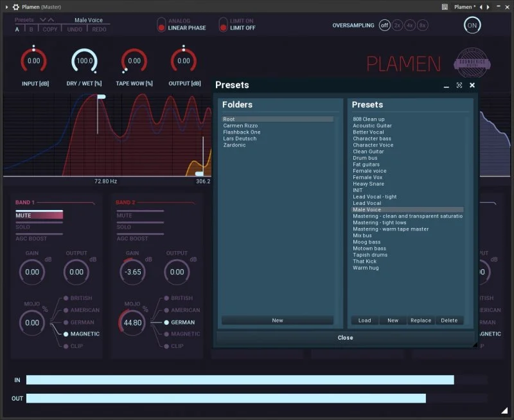Switch to preset slot A
This screenshot has height=420, width=514.
point(17,30)
